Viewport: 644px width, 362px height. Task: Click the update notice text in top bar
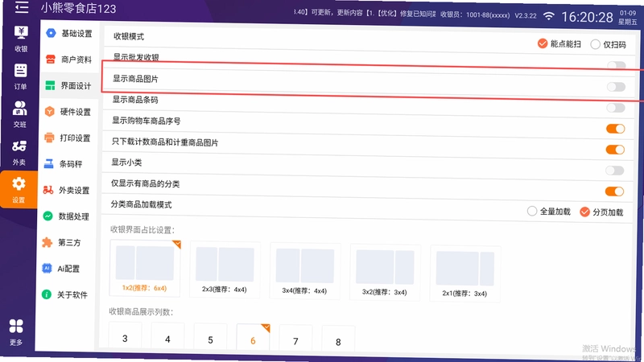(365, 13)
